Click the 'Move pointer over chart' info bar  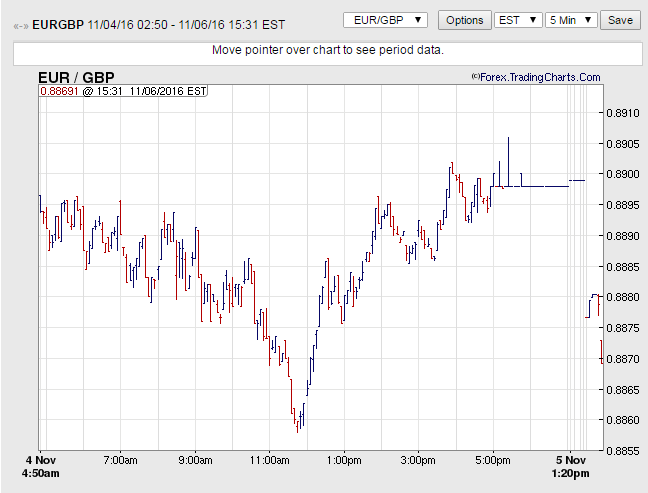pos(328,53)
